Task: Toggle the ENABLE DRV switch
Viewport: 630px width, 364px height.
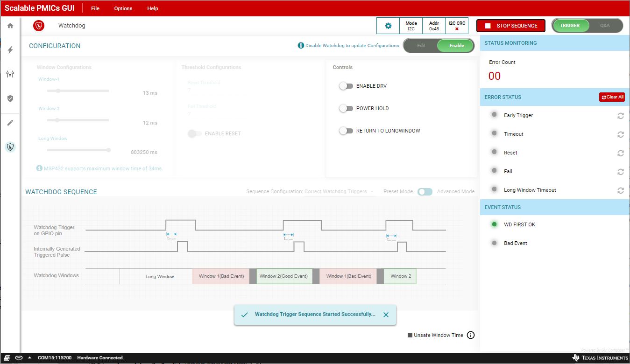Action: coord(346,86)
